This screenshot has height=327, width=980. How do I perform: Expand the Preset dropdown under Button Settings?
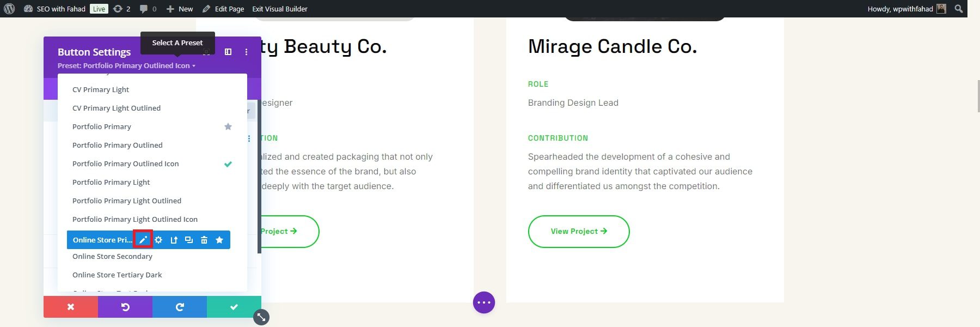pos(126,66)
